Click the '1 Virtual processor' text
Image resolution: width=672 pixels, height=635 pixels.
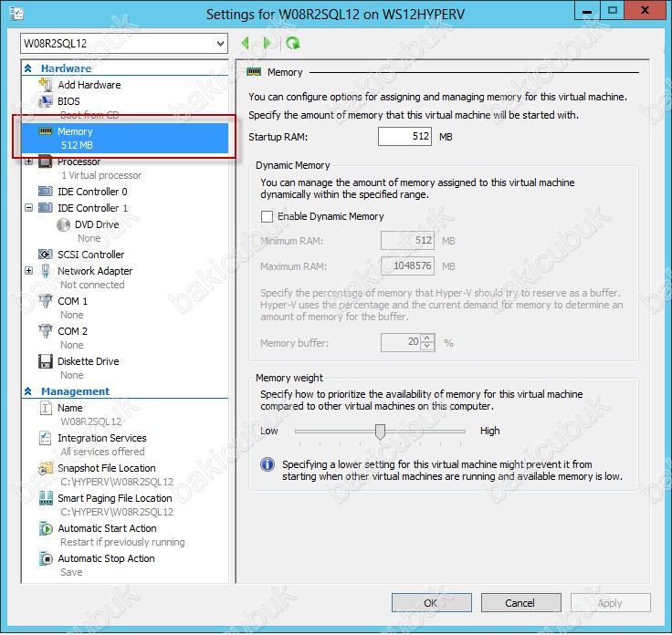(x=101, y=175)
